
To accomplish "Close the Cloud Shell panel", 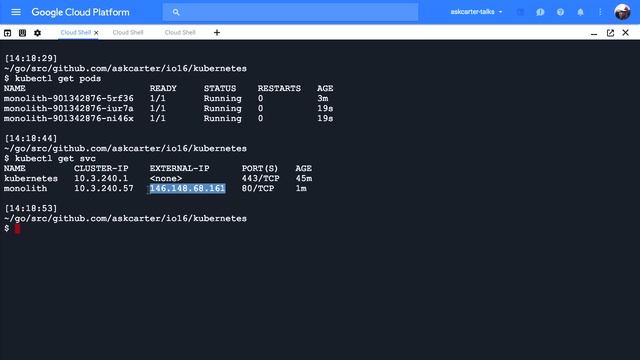I will 625,32.
